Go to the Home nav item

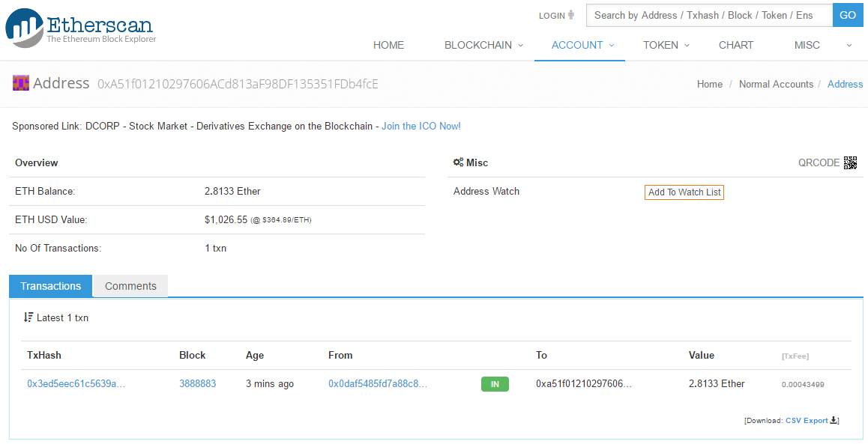pyautogui.click(x=388, y=45)
